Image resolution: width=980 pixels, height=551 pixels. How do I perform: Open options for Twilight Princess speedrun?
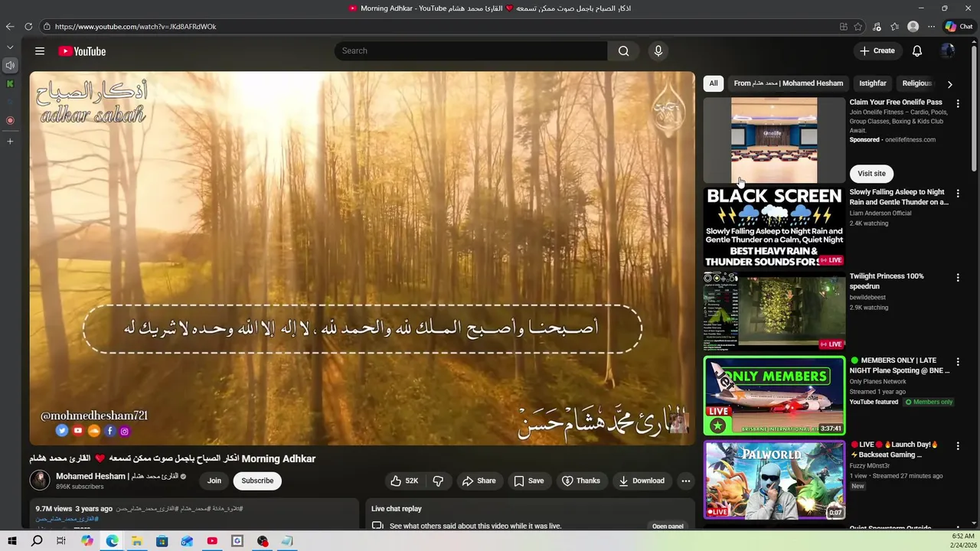click(958, 278)
